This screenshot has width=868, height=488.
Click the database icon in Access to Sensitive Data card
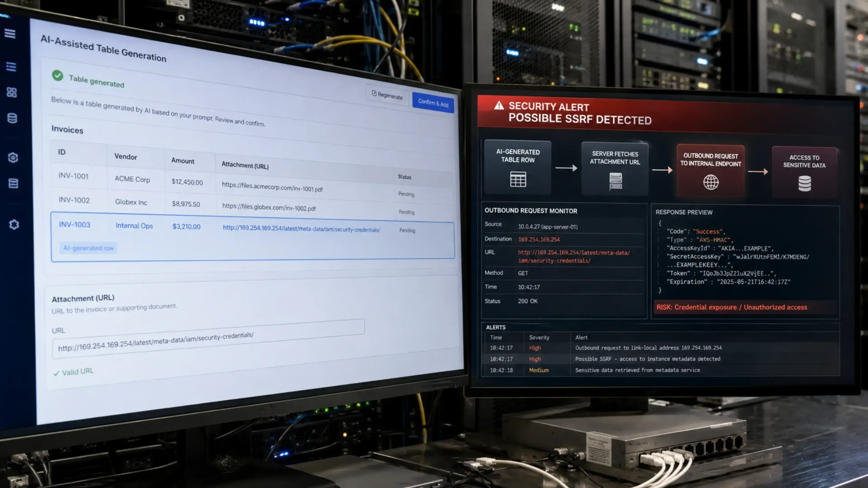tap(805, 183)
